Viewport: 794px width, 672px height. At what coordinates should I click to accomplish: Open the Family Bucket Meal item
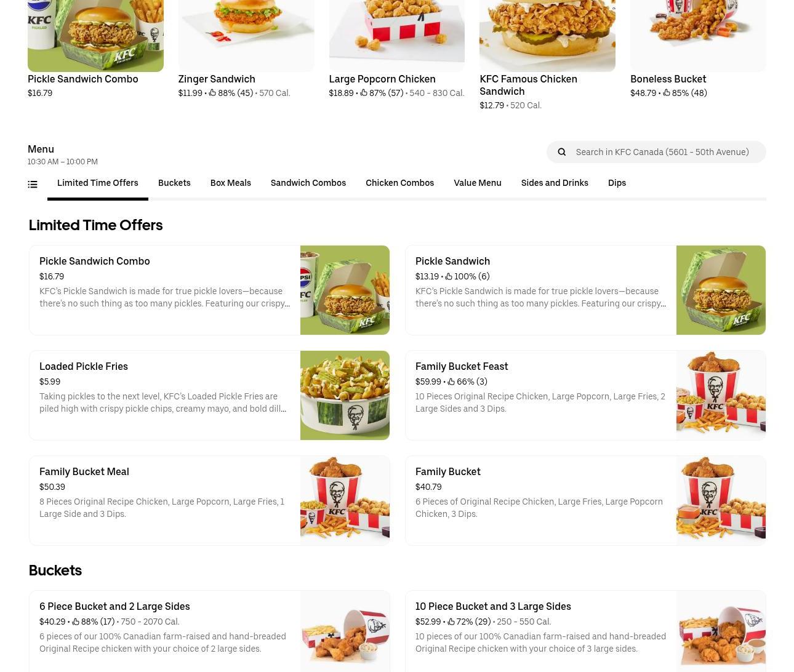(209, 500)
